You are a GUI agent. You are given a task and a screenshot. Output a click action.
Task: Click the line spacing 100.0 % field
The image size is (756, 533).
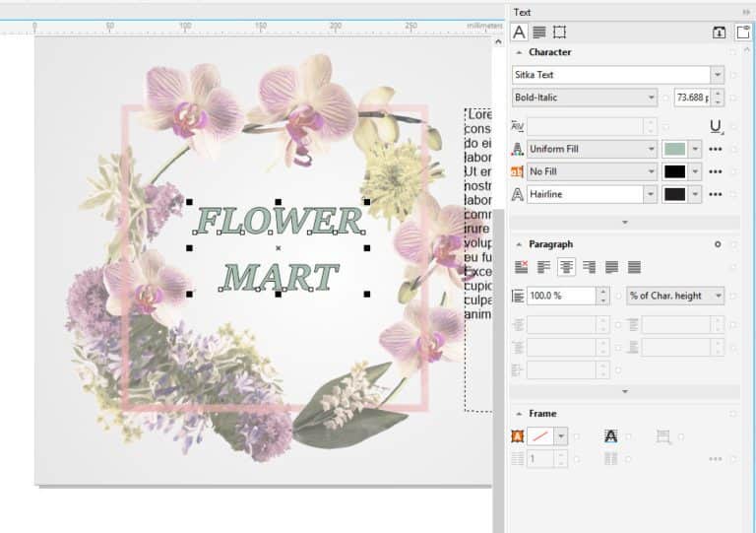[559, 296]
